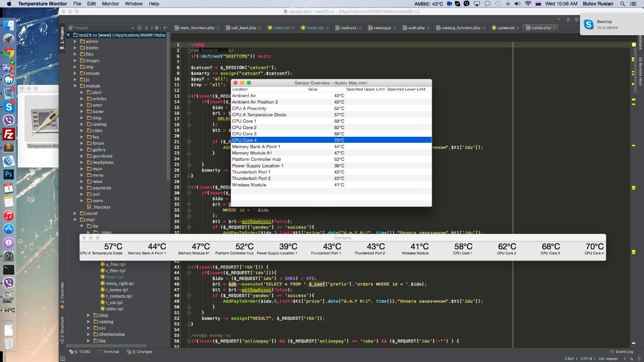Open Wi-Fi status menu

tap(528, 4)
